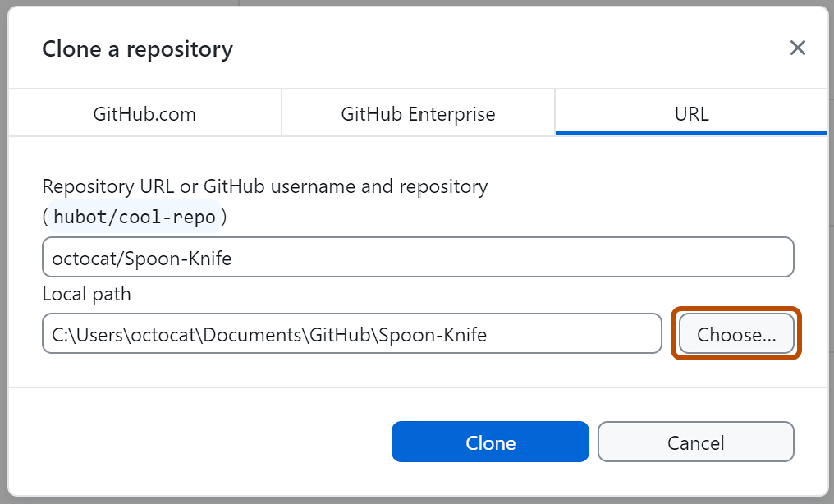
Task: Open the folder picker with Choose button
Action: (x=735, y=333)
